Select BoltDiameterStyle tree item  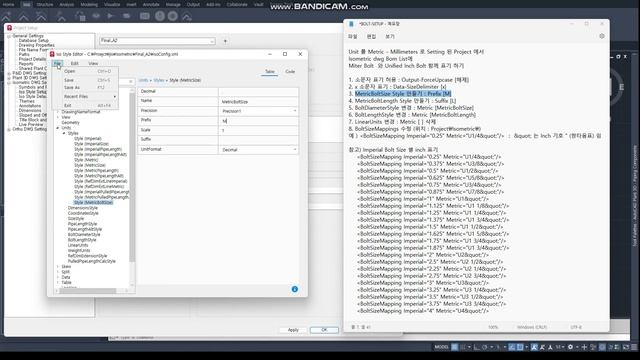[x=84, y=235]
